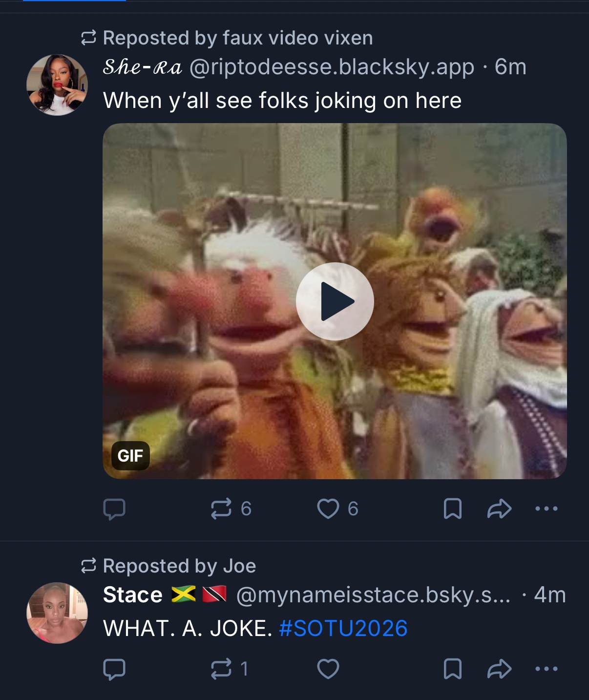The height and width of the screenshot is (700, 589).
Task: Open @riptodeesse.blacksky.app handle link
Action: tap(332, 67)
